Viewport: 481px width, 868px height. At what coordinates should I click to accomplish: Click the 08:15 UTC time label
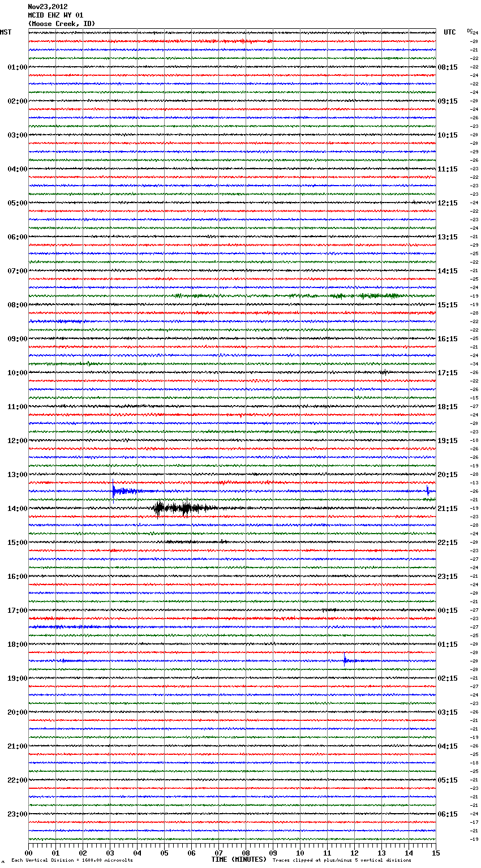(448, 67)
